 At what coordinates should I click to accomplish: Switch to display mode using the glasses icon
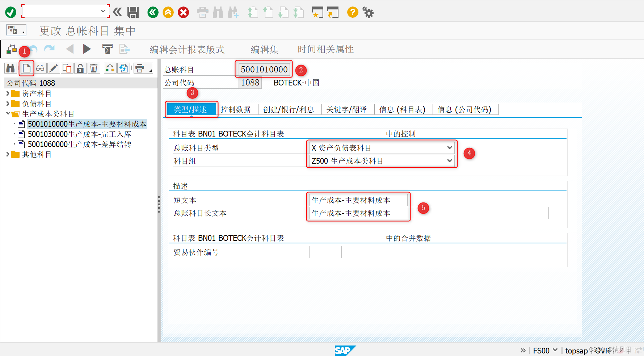point(40,68)
